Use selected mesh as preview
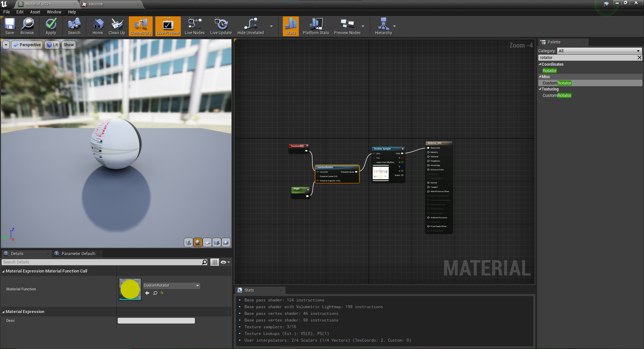 point(226,242)
